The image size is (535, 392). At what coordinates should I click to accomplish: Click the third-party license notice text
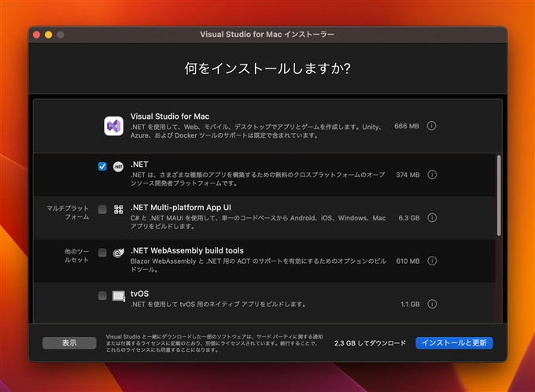(x=214, y=343)
